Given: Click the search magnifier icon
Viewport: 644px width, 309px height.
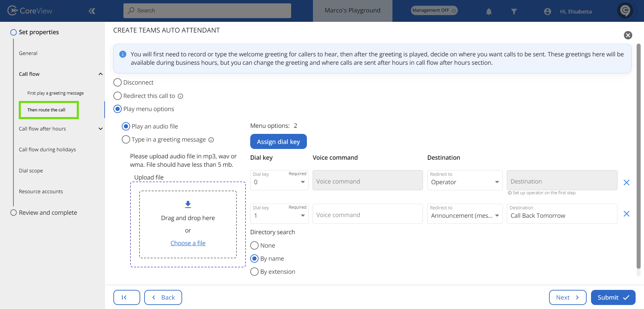Looking at the screenshot, I should tap(131, 10).
